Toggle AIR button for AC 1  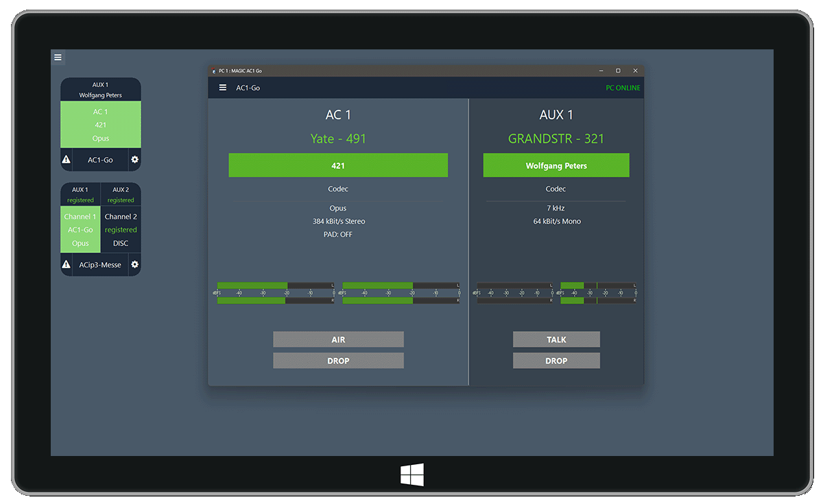tap(338, 339)
